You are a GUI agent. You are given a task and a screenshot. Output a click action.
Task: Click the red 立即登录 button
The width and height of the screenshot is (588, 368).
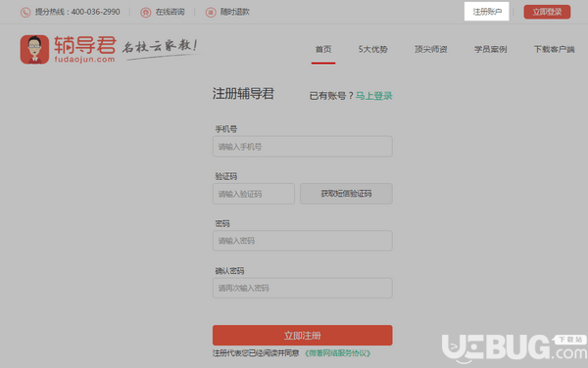tap(547, 12)
